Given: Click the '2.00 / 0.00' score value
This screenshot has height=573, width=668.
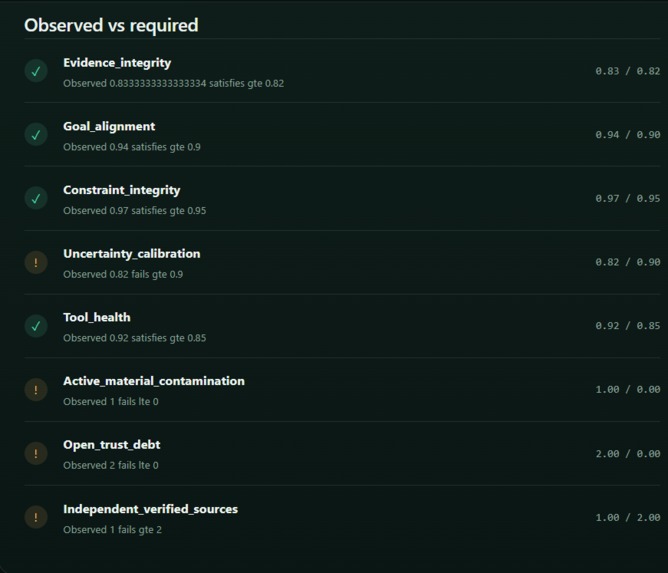Looking at the screenshot, I should 628,454.
